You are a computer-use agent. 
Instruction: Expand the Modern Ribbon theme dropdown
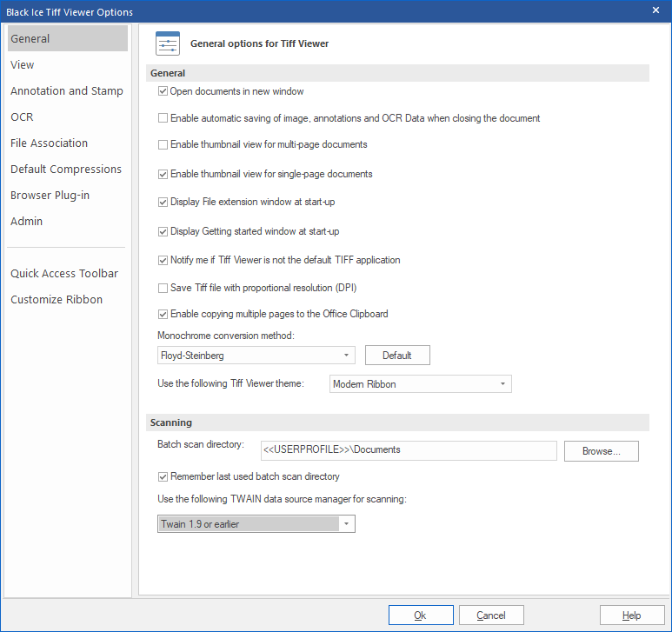[x=421, y=384]
